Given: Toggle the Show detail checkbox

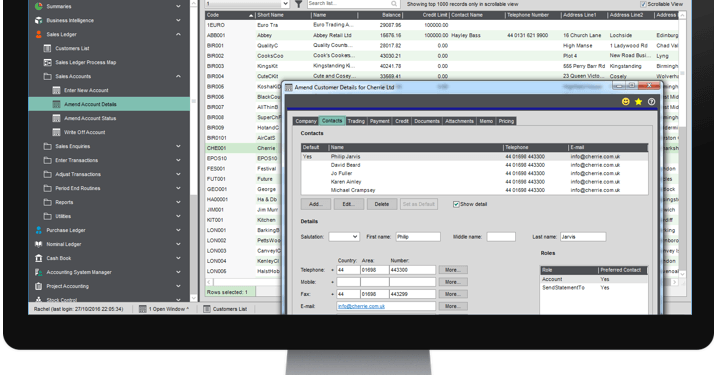Looking at the screenshot, I should click(456, 204).
